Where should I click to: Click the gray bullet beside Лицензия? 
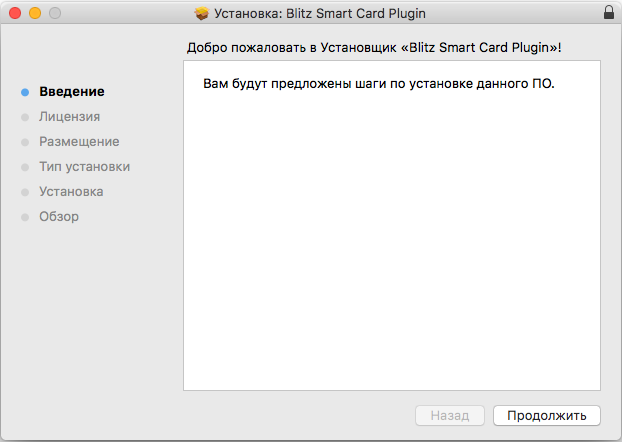pyautogui.click(x=25, y=117)
